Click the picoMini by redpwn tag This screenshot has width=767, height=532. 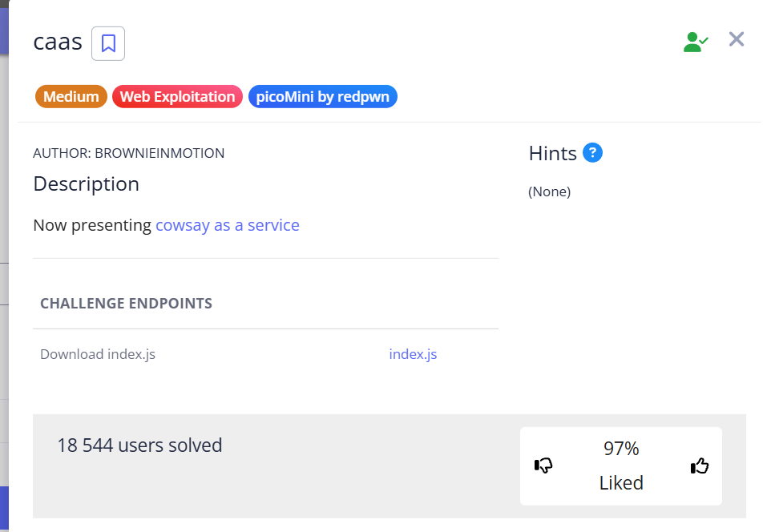pos(323,97)
